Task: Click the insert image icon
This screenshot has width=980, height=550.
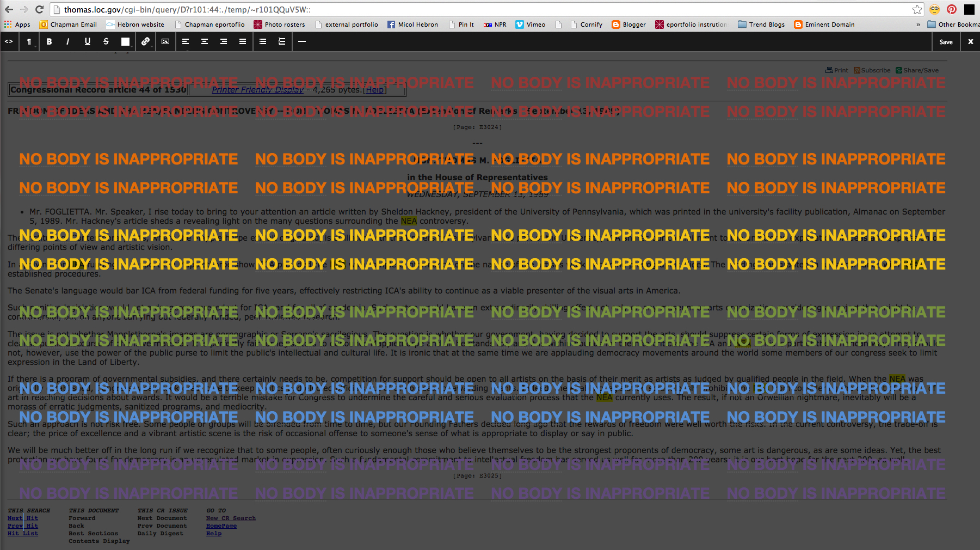Action: 165,41
